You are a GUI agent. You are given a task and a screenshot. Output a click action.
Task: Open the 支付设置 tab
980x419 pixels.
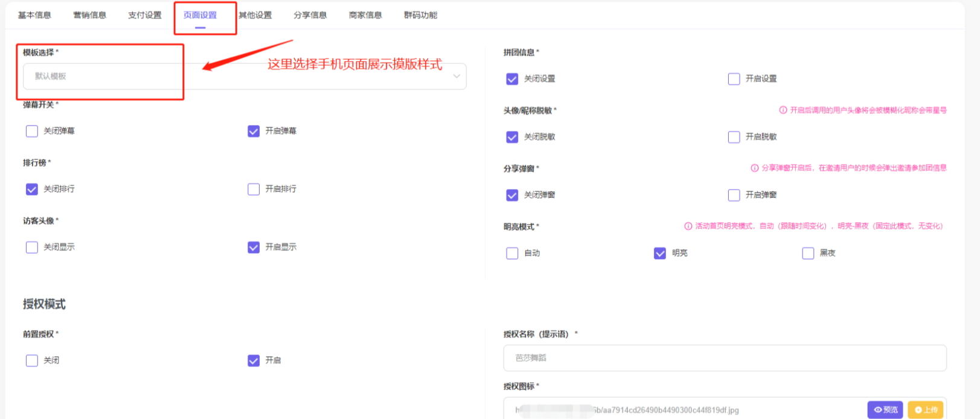145,15
